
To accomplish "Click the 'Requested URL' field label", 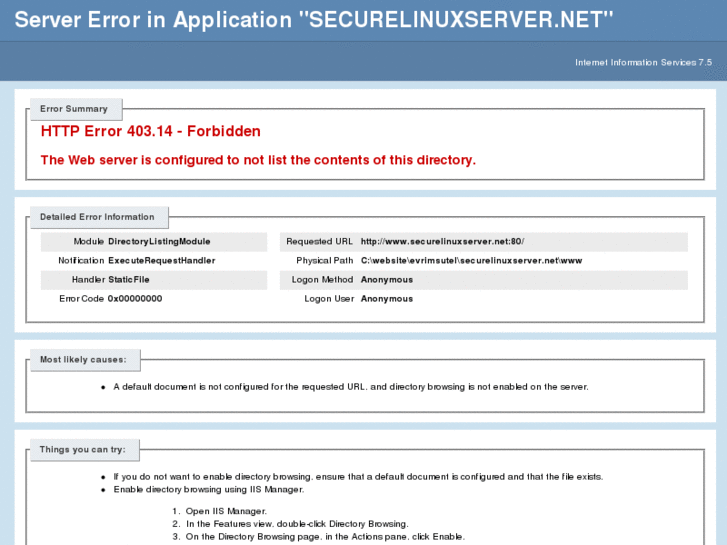I will pos(319,241).
